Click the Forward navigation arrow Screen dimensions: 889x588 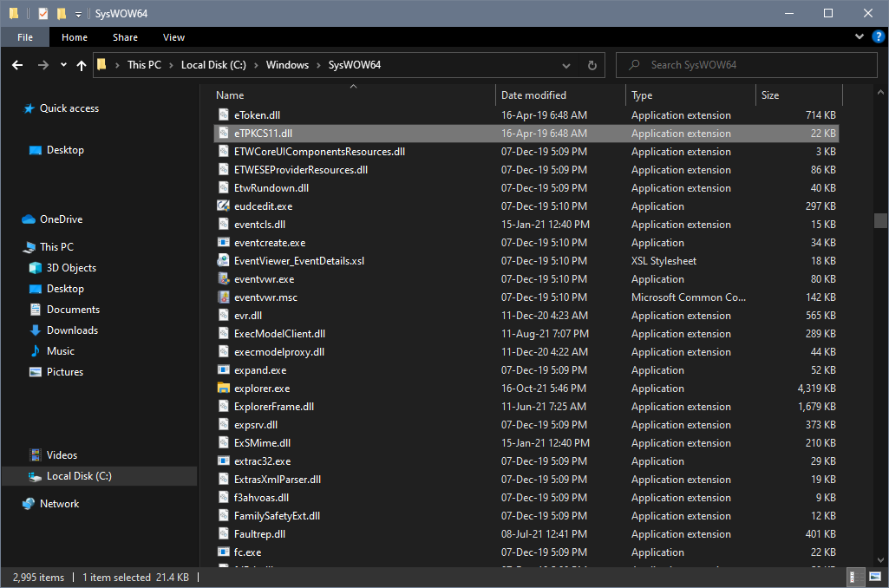coord(43,65)
